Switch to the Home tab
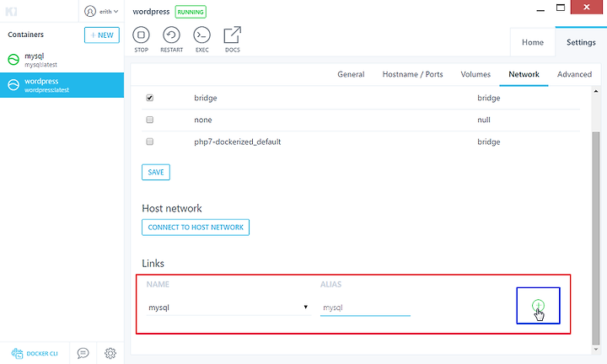Image resolution: width=607 pixels, height=364 pixels. [x=533, y=42]
